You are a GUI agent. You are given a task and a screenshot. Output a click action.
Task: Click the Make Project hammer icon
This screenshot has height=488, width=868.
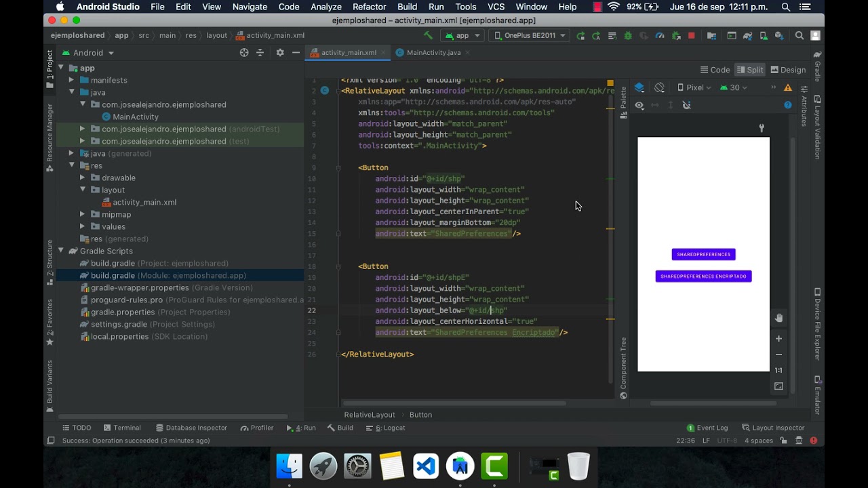pos(428,35)
